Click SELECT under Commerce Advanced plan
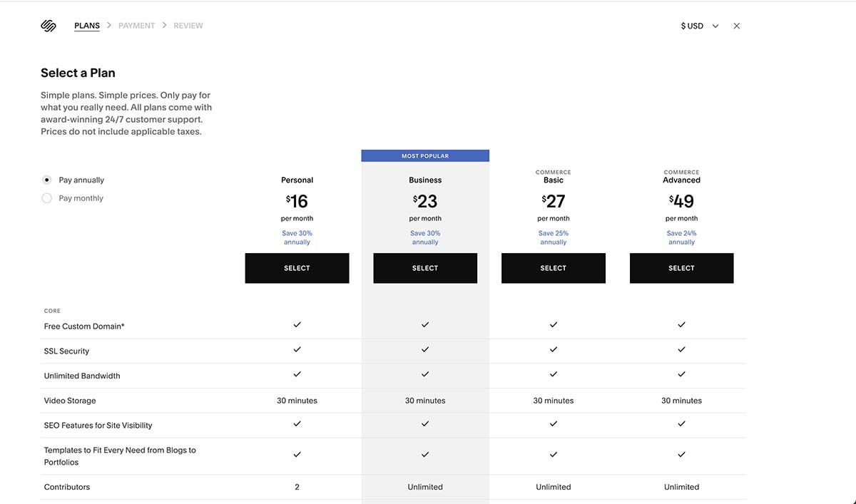Screen dimensions: 856x504 tap(681, 267)
